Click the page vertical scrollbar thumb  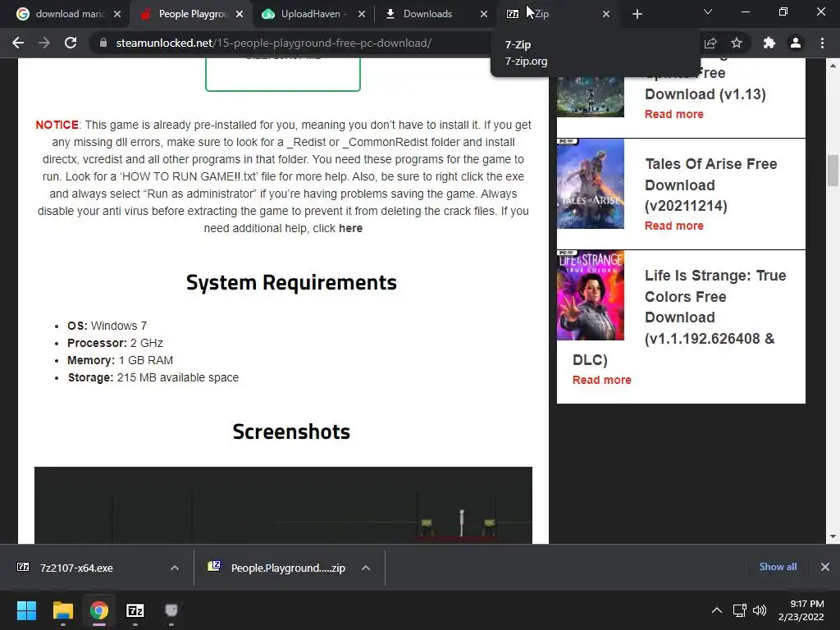coord(833,171)
